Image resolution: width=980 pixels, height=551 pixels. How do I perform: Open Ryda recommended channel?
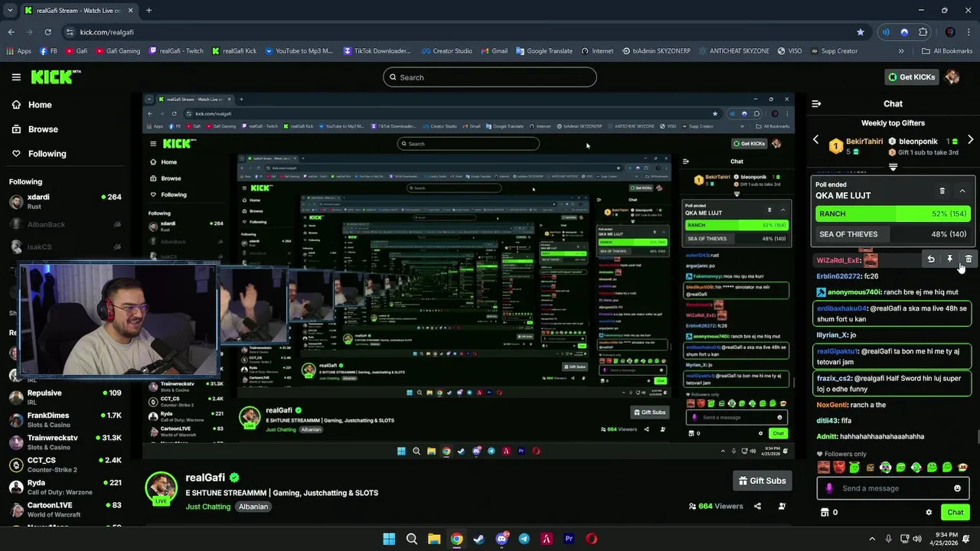tap(65, 487)
